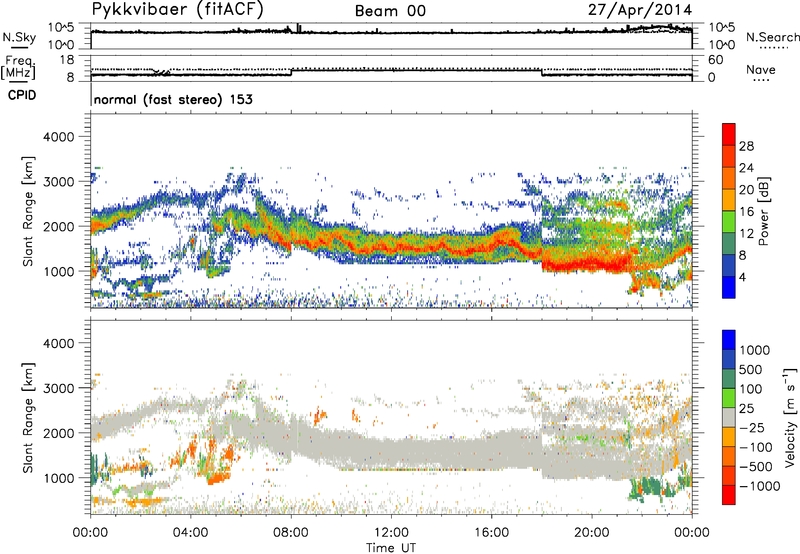
Task: Click the '4' tick on power colorbar
Action: [x=742, y=277]
